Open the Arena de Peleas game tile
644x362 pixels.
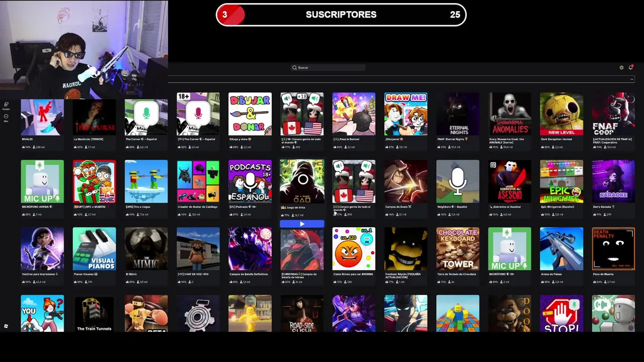tap(561, 249)
